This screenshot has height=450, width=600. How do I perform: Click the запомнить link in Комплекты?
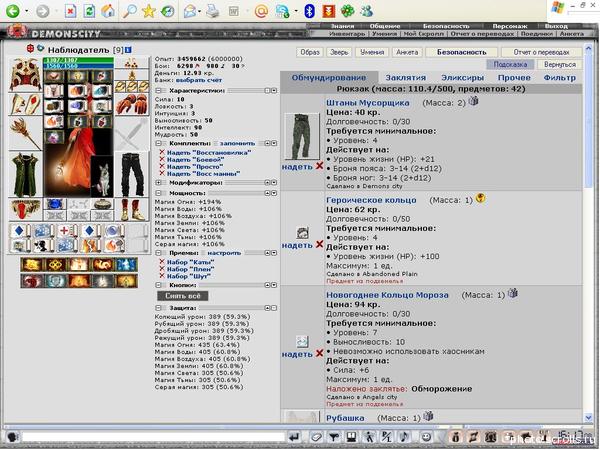pos(237,143)
